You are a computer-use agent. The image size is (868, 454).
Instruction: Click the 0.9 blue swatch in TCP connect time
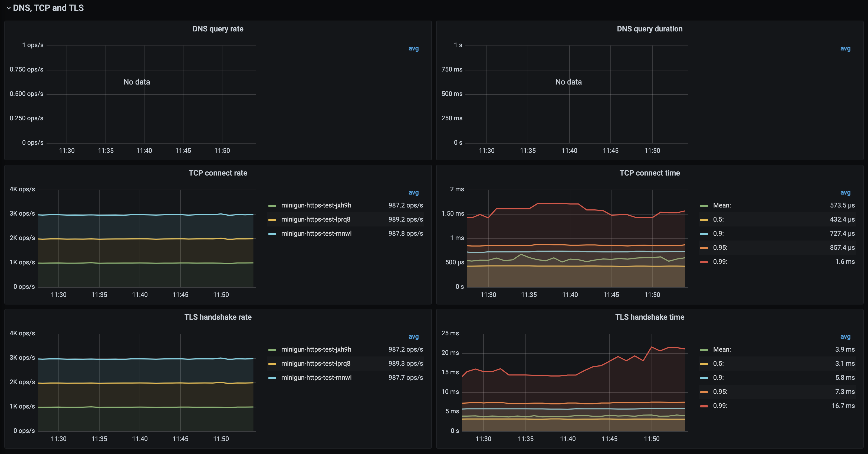point(704,234)
